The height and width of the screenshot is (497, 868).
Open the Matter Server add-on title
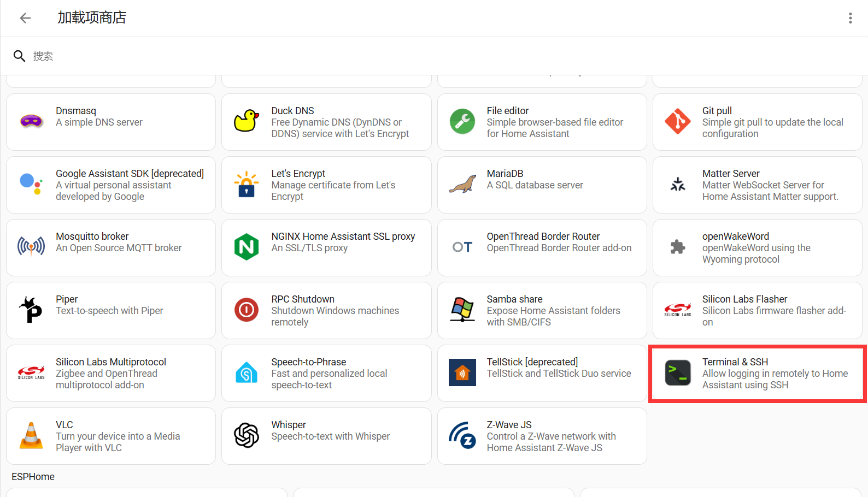(731, 174)
